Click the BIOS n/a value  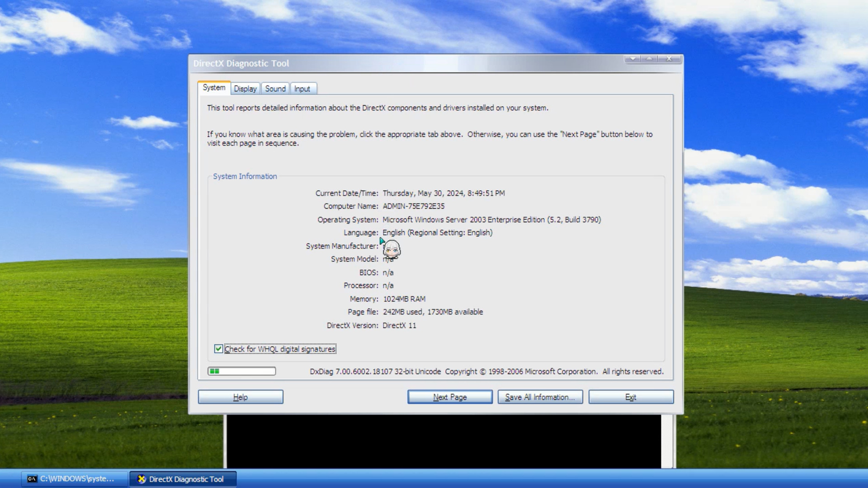click(388, 272)
